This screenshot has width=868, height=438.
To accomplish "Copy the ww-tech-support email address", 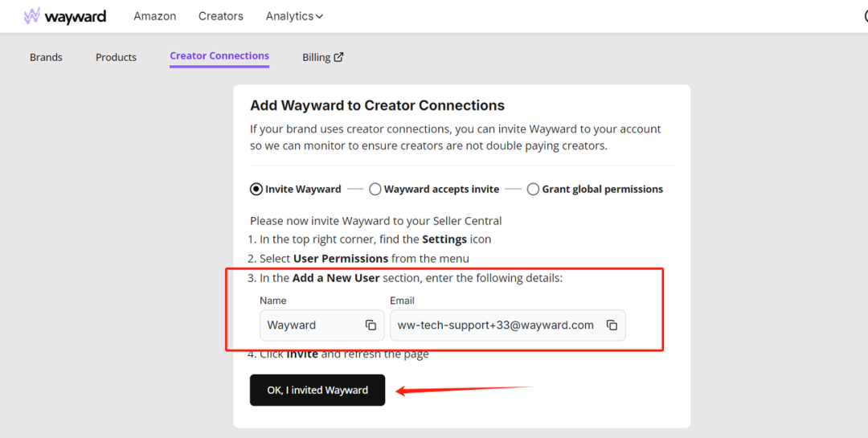I will (x=612, y=325).
